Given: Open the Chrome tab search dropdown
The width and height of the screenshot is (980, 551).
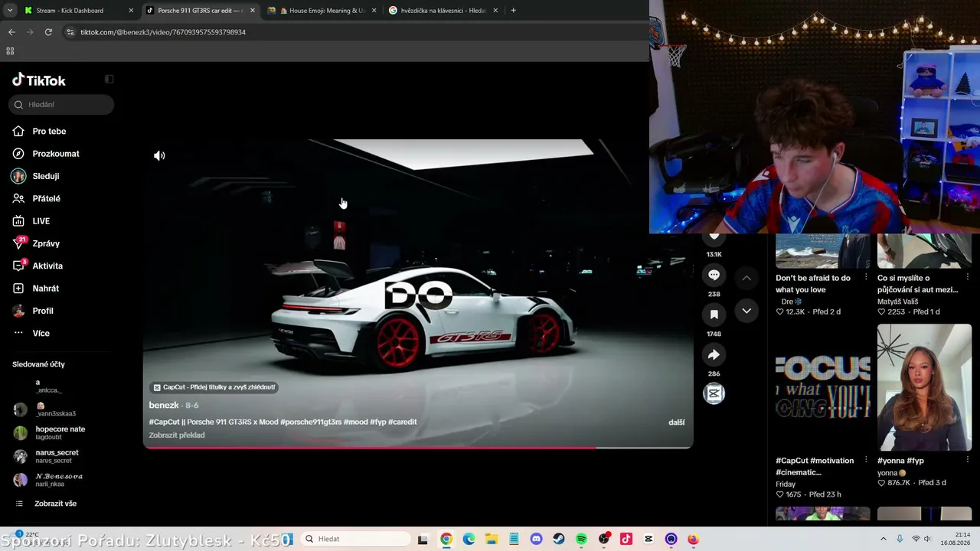Looking at the screenshot, I should 10,11.
